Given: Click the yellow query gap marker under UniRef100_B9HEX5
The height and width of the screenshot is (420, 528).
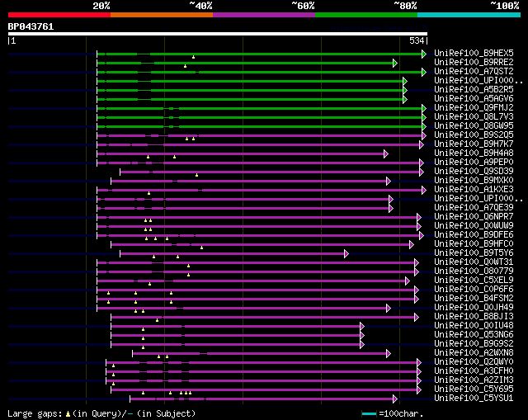Looking at the screenshot, I should [193, 57].
